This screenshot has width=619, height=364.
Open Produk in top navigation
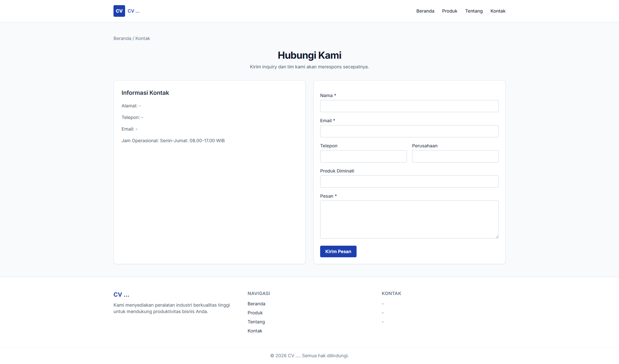point(449,11)
